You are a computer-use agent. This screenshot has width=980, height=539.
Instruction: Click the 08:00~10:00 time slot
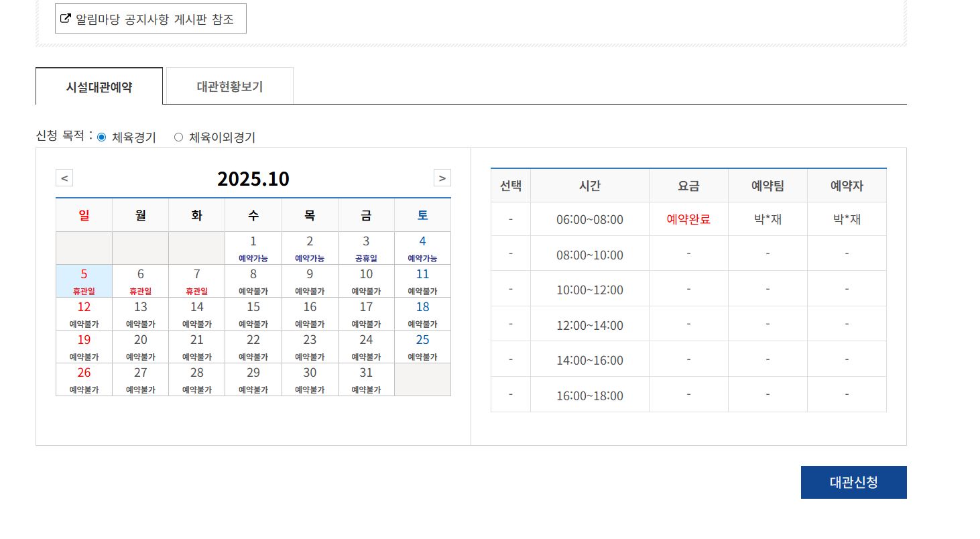[x=589, y=255]
